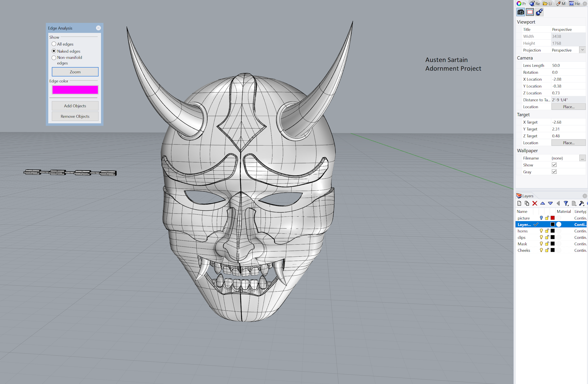This screenshot has width=588, height=384.
Task: Delete the layer with the red X icon
Action: click(535, 203)
